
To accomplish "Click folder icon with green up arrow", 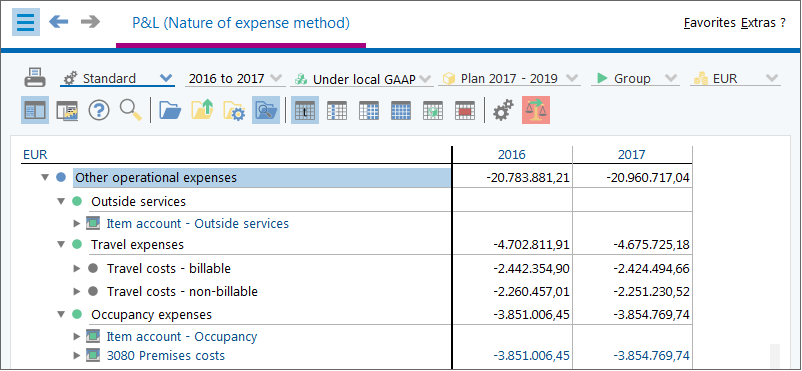I will (202, 110).
